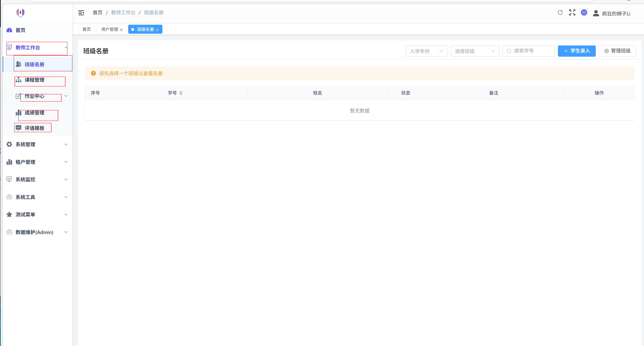
Task: Click the logo icon in sidebar
Action: pos(20,13)
